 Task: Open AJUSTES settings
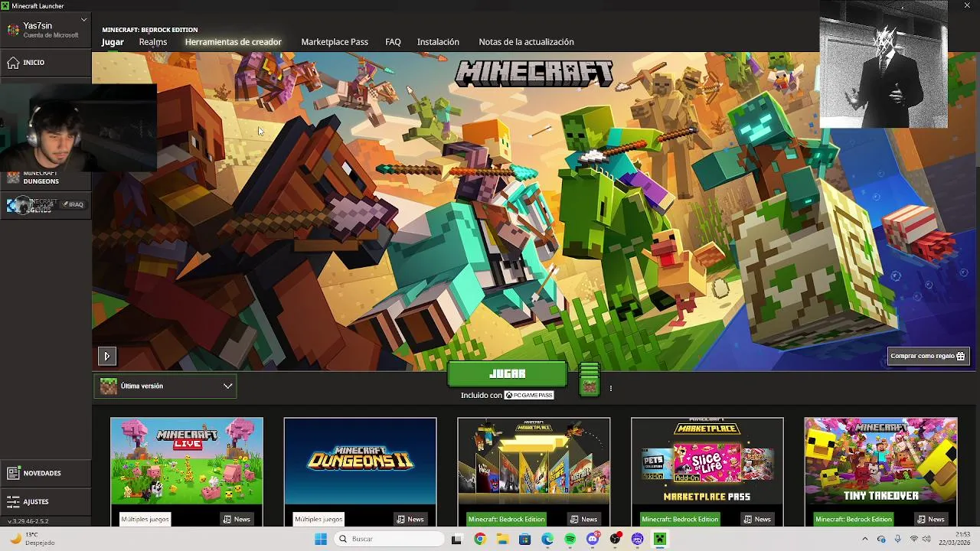[45, 501]
